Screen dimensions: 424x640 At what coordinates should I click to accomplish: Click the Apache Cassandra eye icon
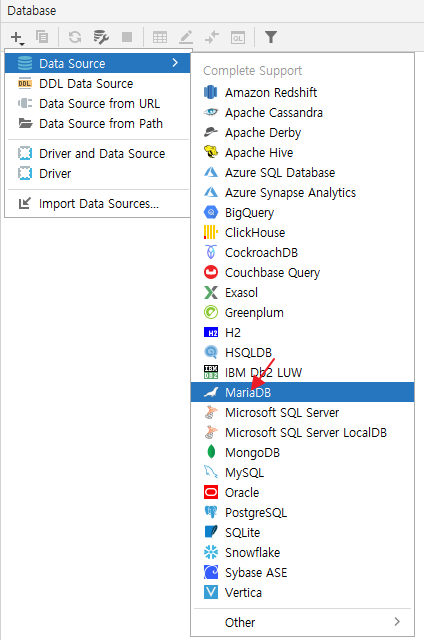coord(211,112)
